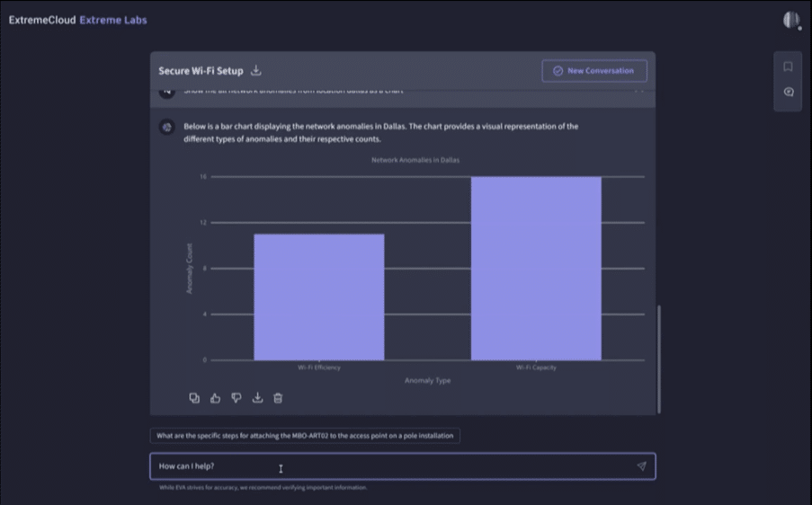The width and height of the screenshot is (812, 505).
Task: Click the 'Wi-Fi Capacity' axis label
Action: pyautogui.click(x=536, y=368)
